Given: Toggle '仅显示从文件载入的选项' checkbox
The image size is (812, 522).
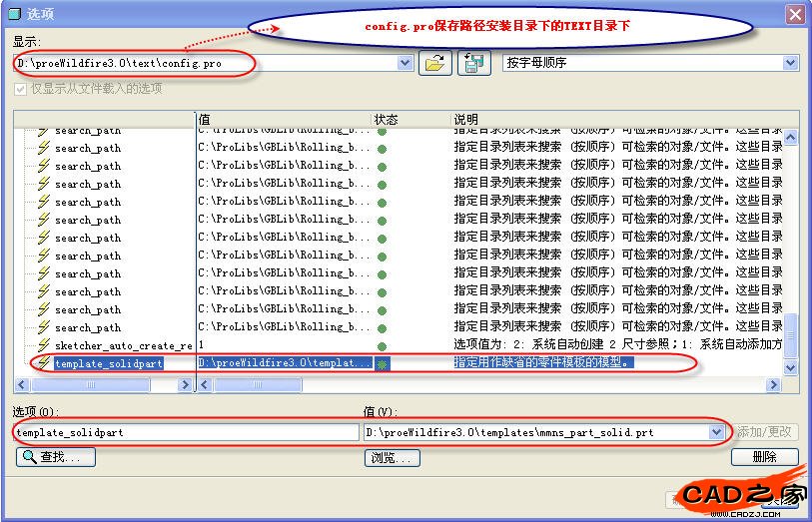Looking at the screenshot, I should tap(20, 89).
